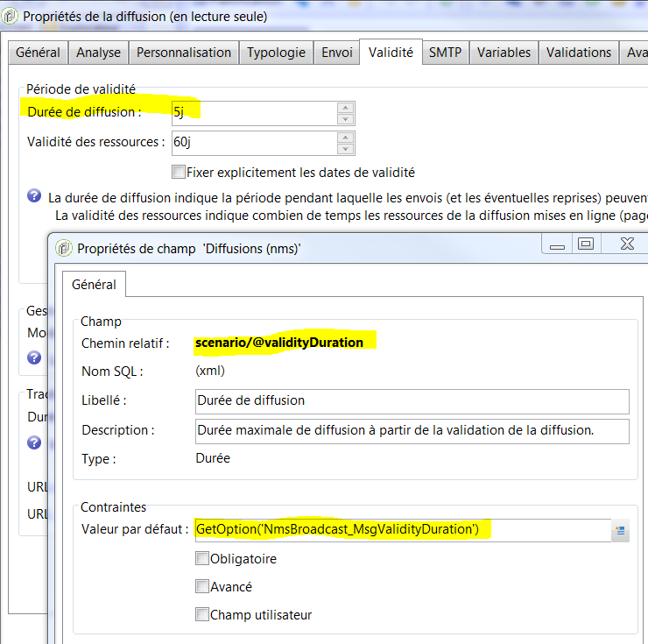Screen dimensions: 648x644
Task: Decrease the Durée de diffusion value with down arrow
Action: click(x=345, y=118)
